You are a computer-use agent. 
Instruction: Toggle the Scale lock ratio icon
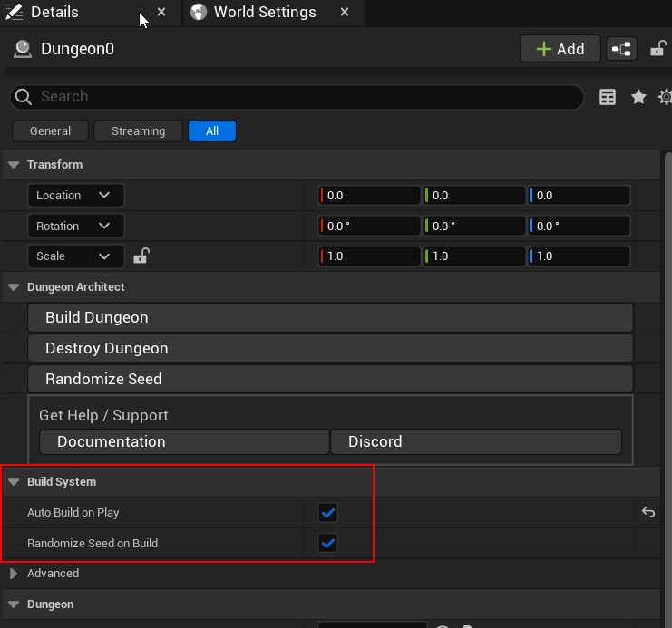(141, 256)
